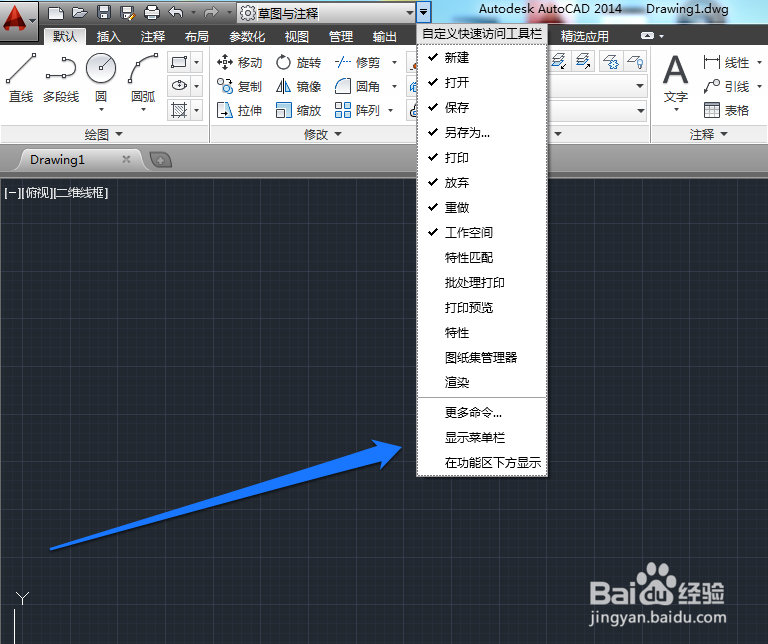768x644 pixels.
Task: Expand the 修改 panel
Action: tap(322, 134)
